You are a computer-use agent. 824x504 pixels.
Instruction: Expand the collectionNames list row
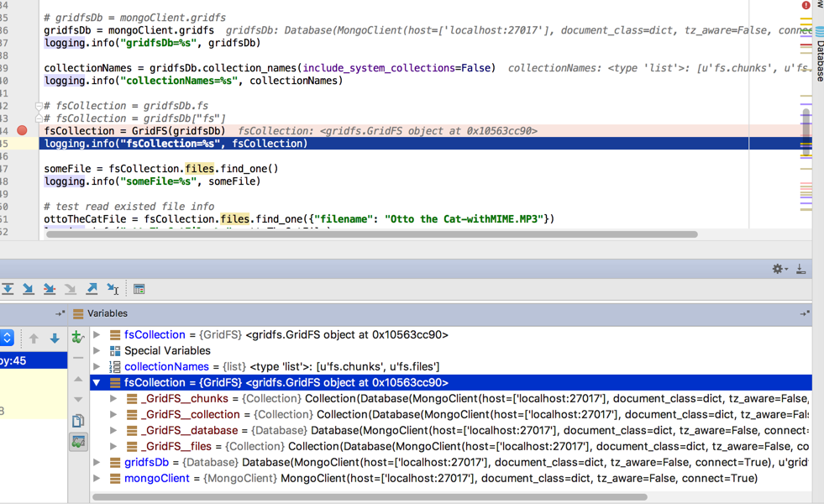97,366
